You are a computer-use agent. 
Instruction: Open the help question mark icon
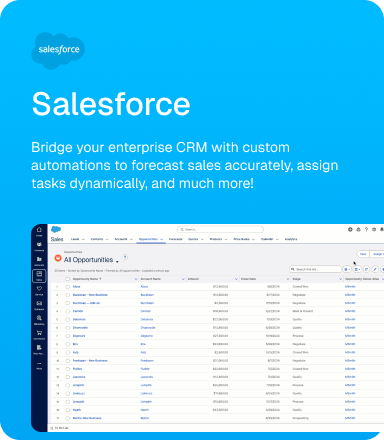pos(366,229)
